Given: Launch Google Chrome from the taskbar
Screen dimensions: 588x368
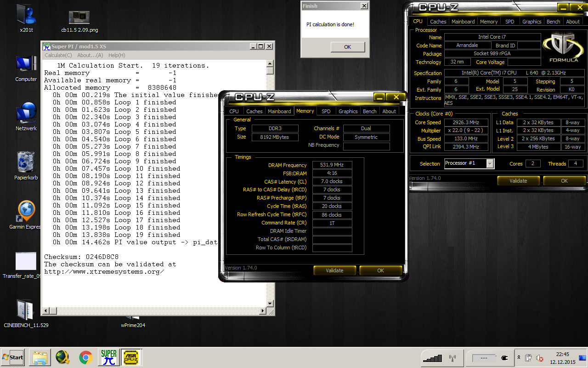Looking at the screenshot, I should (85, 357).
